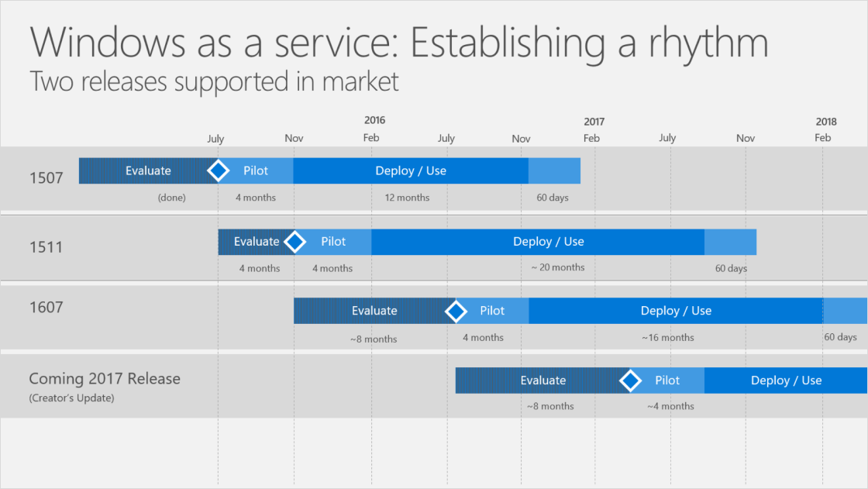
Task: Click the '60 days' label under 1511
Action: point(731,269)
